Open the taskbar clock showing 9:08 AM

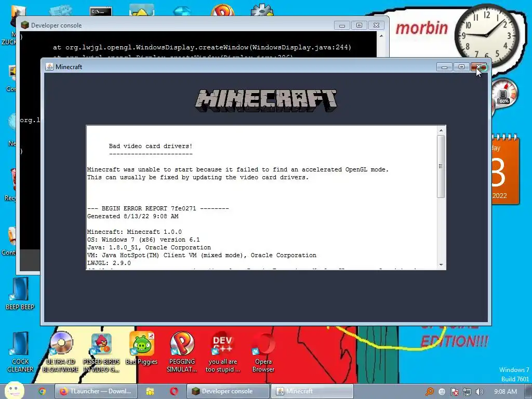(x=505, y=392)
